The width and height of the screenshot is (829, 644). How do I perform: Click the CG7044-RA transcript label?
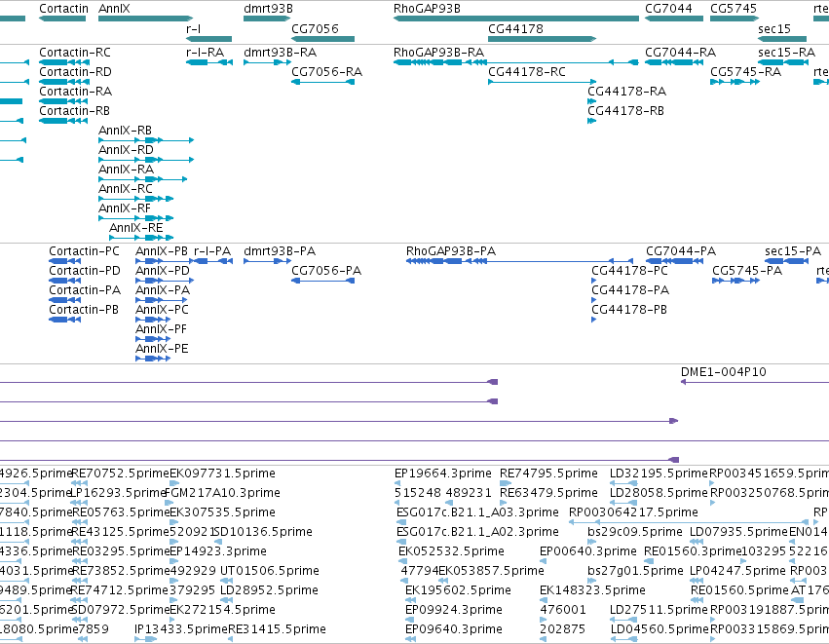[x=680, y=53]
